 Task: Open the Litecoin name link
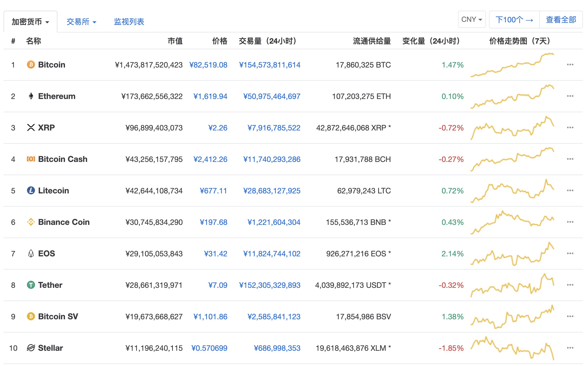pyautogui.click(x=54, y=191)
